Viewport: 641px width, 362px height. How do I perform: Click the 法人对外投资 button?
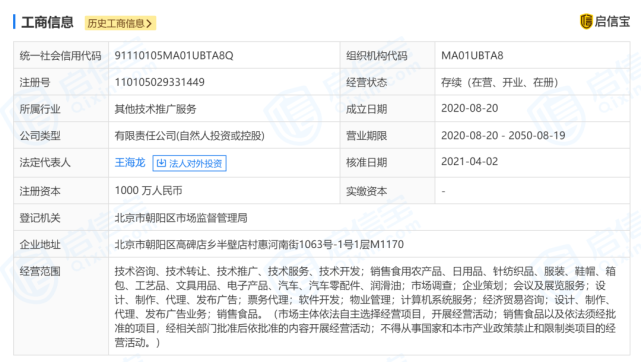[189, 163]
